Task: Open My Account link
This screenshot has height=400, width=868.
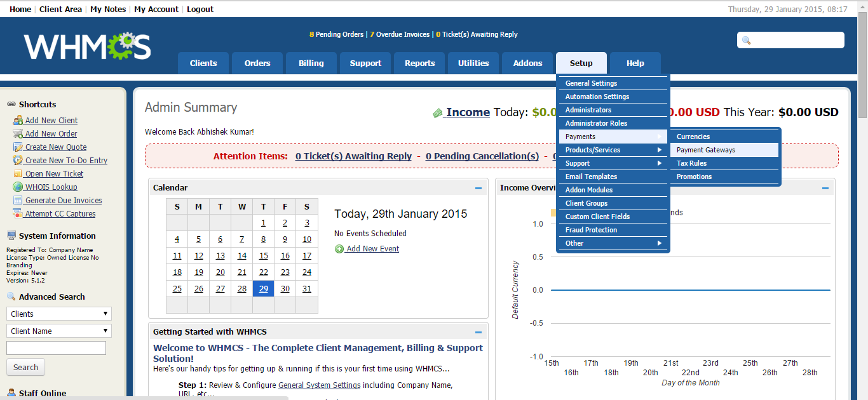Action: [156, 10]
